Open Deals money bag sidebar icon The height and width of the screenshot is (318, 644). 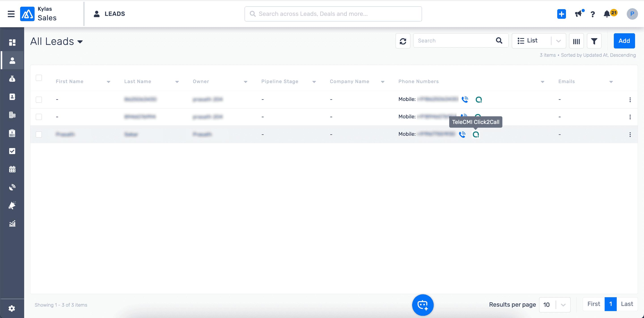(x=12, y=79)
